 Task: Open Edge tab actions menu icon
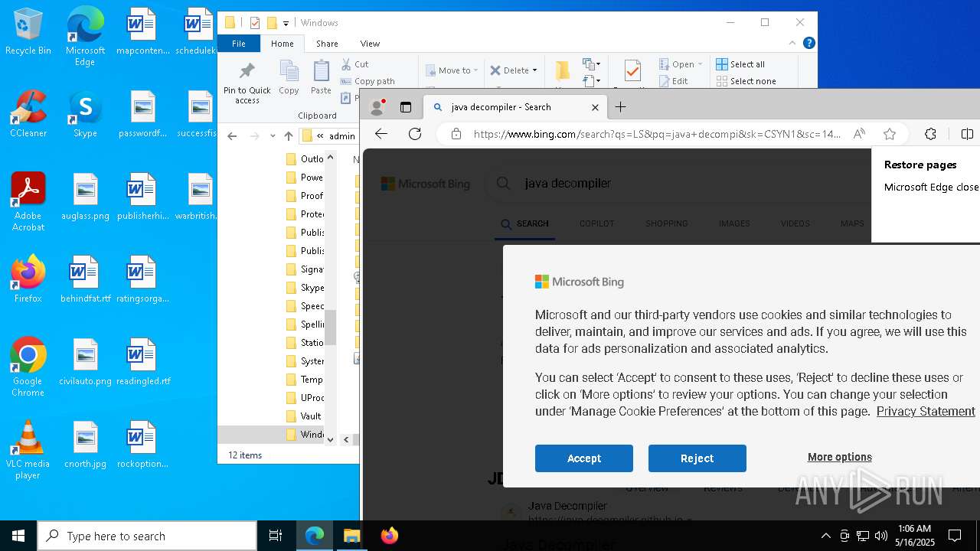[406, 107]
